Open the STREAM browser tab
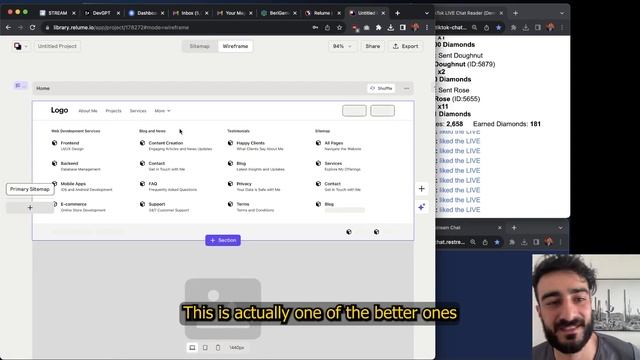This screenshot has width=640, height=360. coord(58,13)
